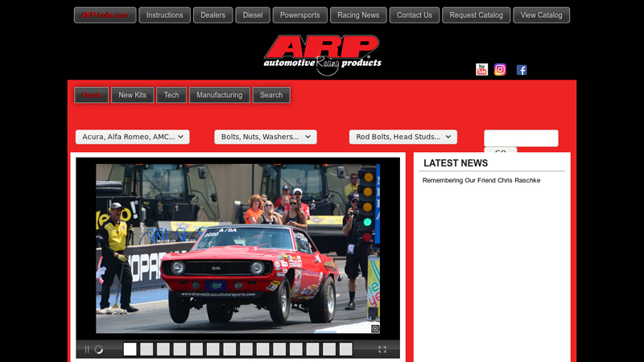The width and height of the screenshot is (644, 362).
Task: Open the Contact Us page
Action: (x=414, y=15)
